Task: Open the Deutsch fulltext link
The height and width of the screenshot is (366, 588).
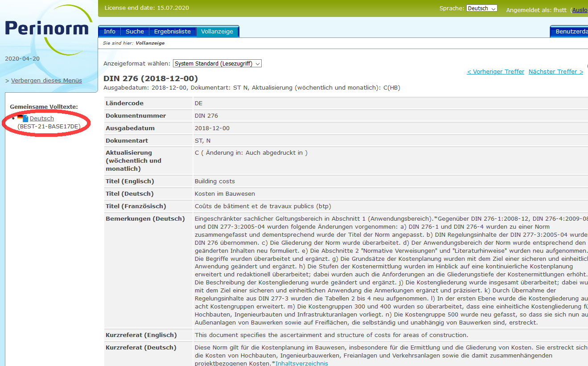Action: pyautogui.click(x=41, y=119)
